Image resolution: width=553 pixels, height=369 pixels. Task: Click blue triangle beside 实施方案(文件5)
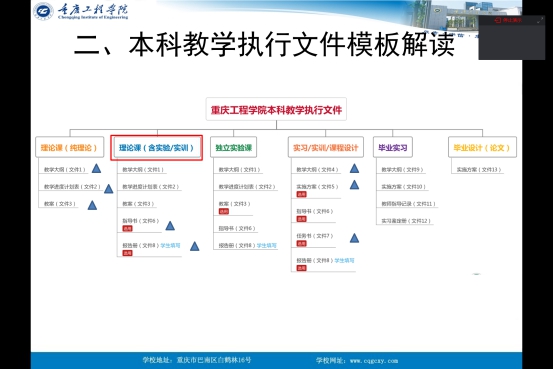354,185
